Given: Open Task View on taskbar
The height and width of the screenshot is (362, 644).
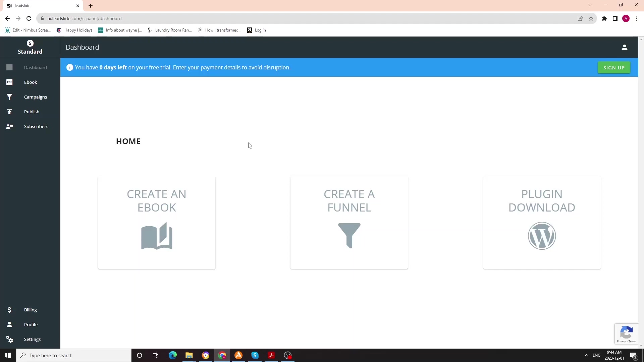Looking at the screenshot, I should click(156, 355).
